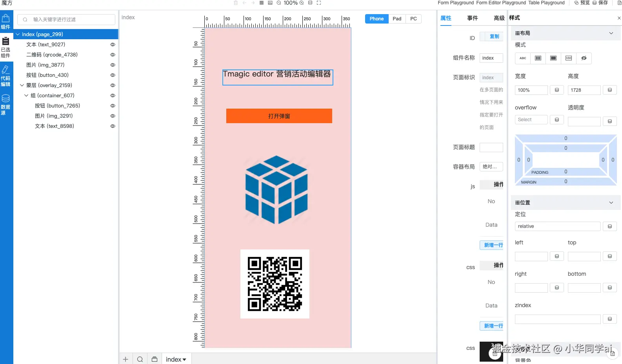This screenshot has height=364, width=622.
Task: Toggle visibility of 按钮 (button_430)
Action: tap(113, 75)
